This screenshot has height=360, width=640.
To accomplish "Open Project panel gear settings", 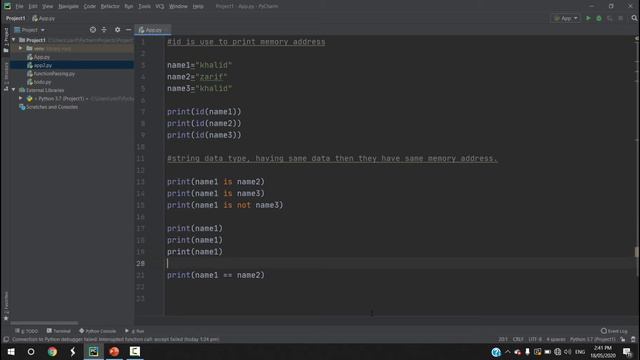I will tap(118, 30).
